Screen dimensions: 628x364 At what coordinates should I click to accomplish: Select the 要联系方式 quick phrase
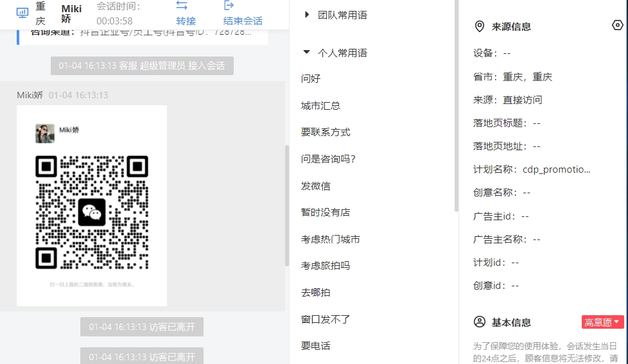[326, 132]
